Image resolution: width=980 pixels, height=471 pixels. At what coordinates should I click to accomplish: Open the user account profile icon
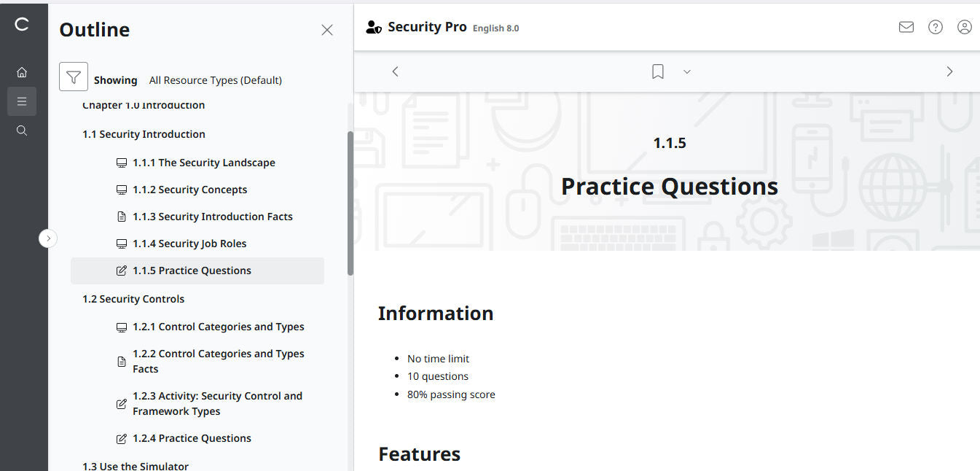coord(965,26)
